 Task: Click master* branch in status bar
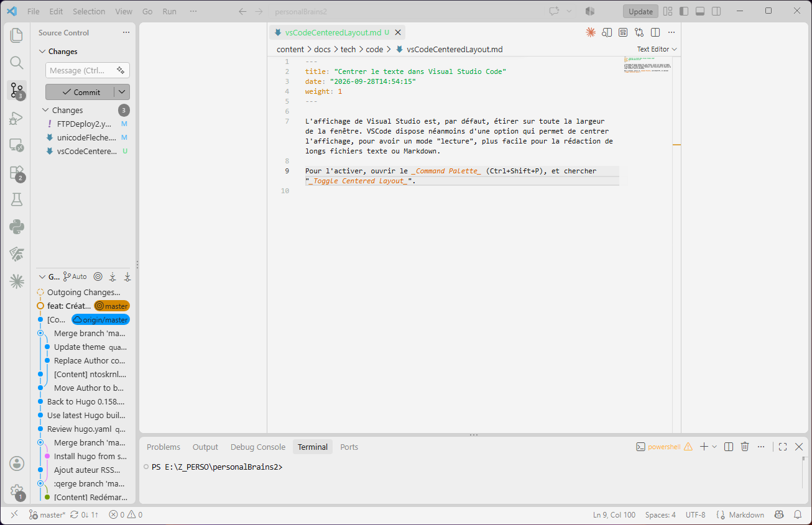click(x=47, y=514)
